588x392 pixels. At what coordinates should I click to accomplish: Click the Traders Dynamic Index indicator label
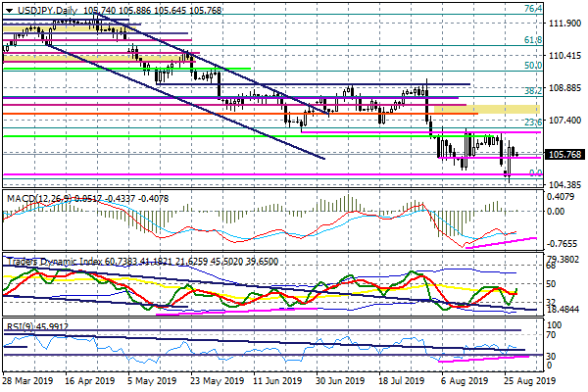pyautogui.click(x=59, y=262)
